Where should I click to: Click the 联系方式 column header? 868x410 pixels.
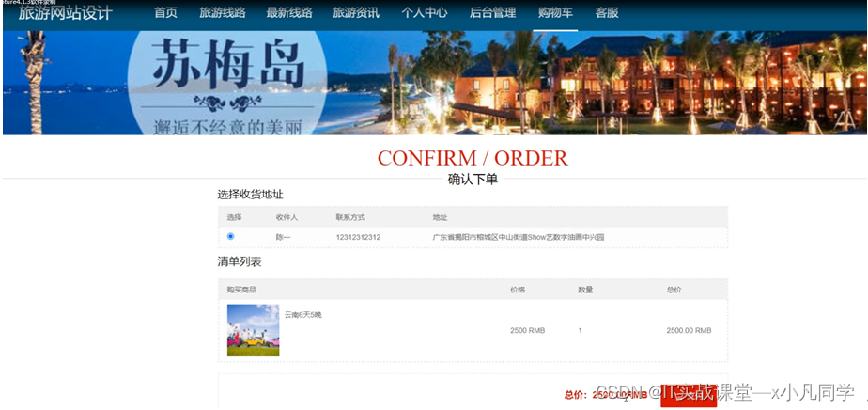click(349, 218)
